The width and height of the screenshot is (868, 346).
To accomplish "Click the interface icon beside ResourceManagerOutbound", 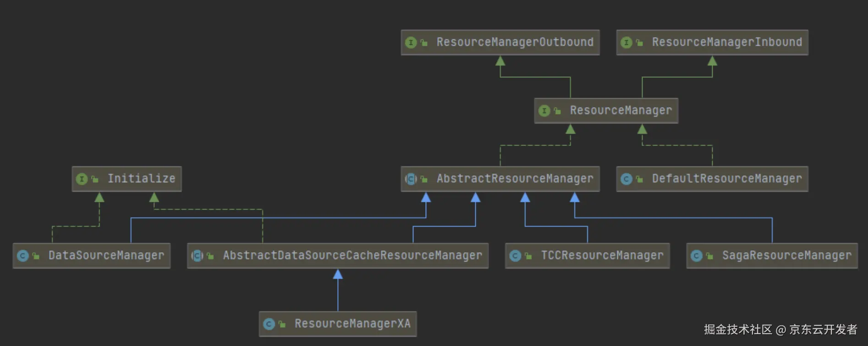I will coord(411,43).
